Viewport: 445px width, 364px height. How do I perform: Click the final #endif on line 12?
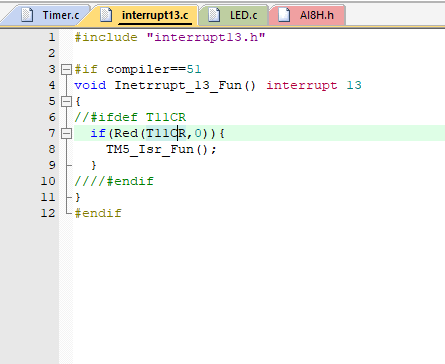98,213
